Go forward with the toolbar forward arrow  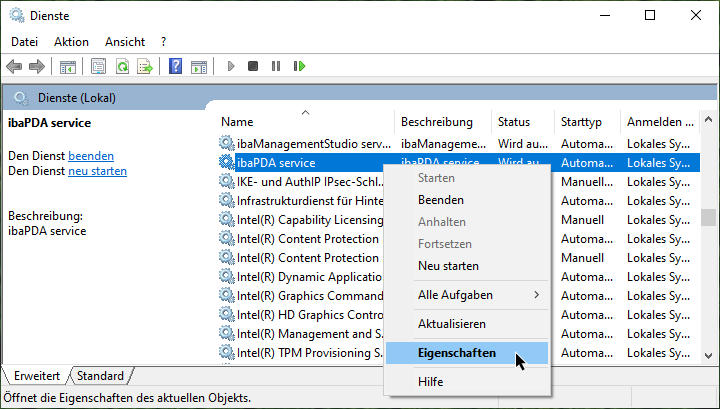pos(37,67)
